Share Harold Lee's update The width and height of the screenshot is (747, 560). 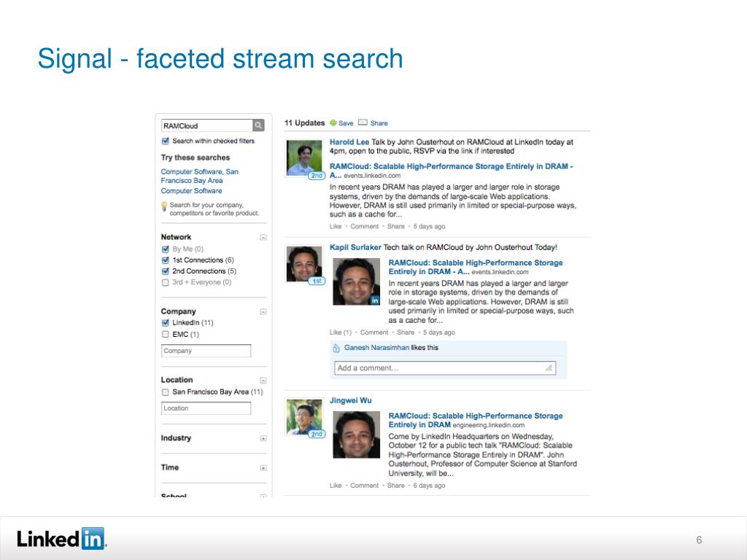[x=396, y=226]
